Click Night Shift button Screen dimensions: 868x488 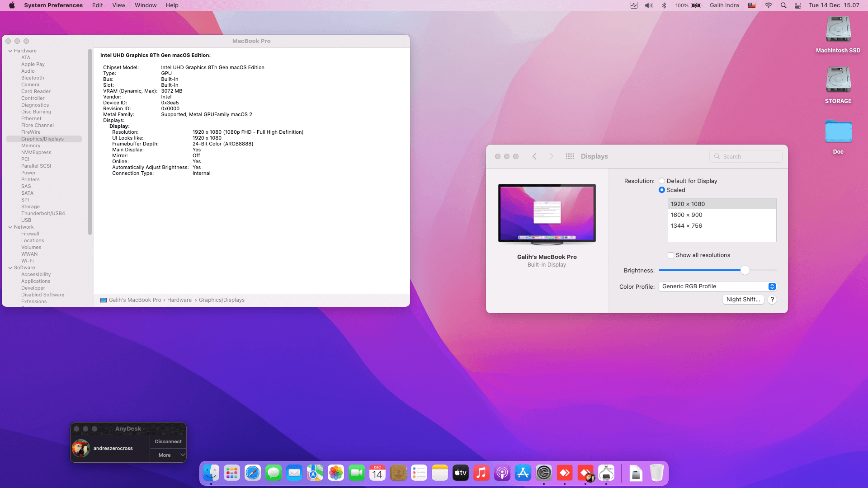[x=743, y=300]
